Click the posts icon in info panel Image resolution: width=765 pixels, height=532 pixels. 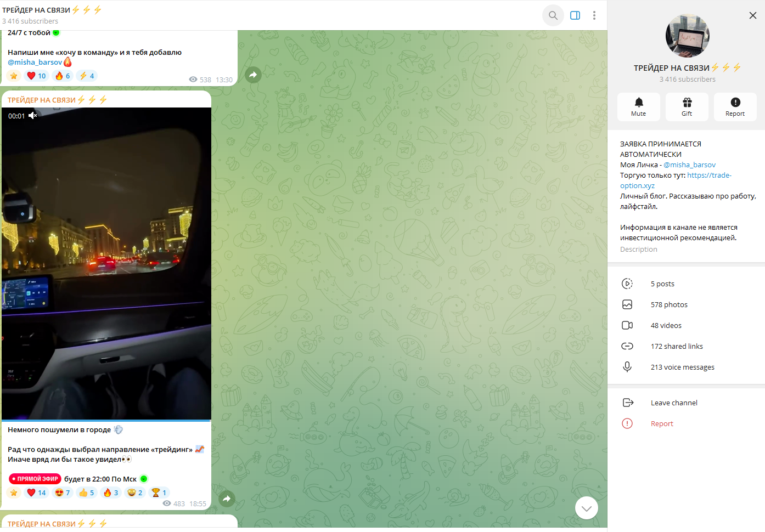627,284
